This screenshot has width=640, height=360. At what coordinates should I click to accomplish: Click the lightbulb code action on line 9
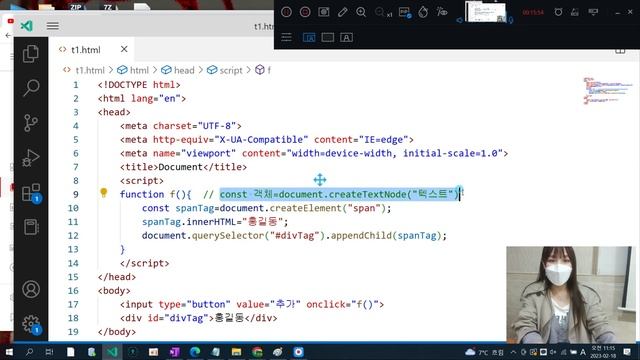(104, 193)
